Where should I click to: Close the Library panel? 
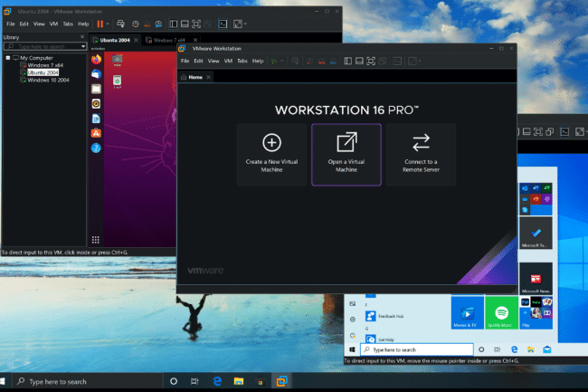(82, 37)
